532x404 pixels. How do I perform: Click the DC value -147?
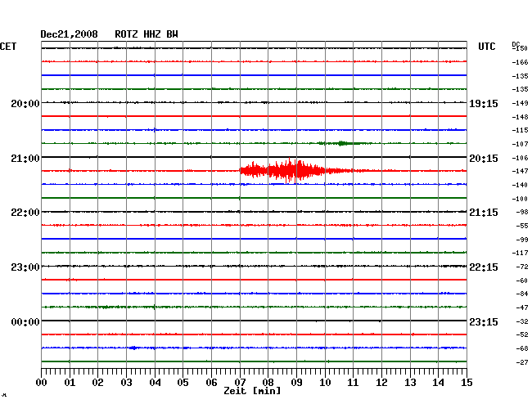click(x=520, y=171)
